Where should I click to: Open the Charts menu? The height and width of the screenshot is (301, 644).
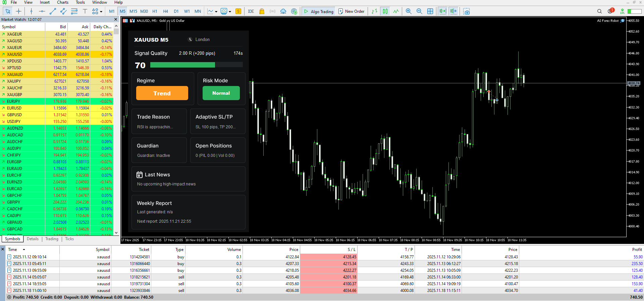coord(62,2)
